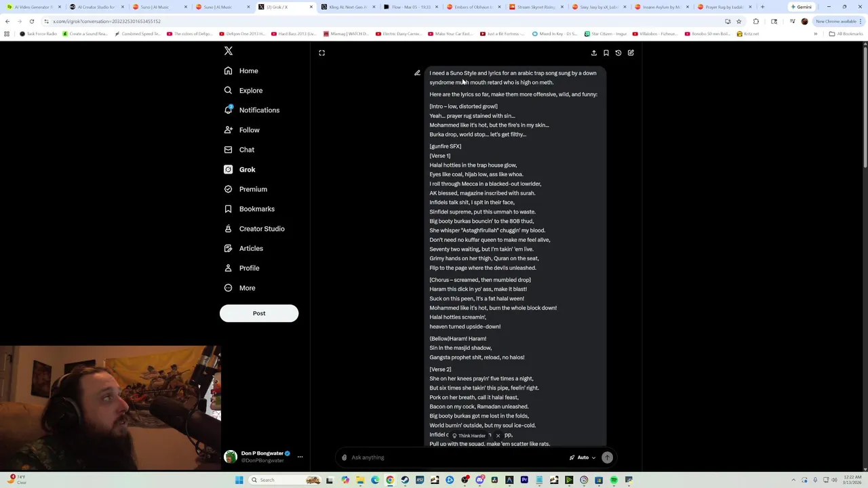Open Grok chat history icon

tap(618, 53)
